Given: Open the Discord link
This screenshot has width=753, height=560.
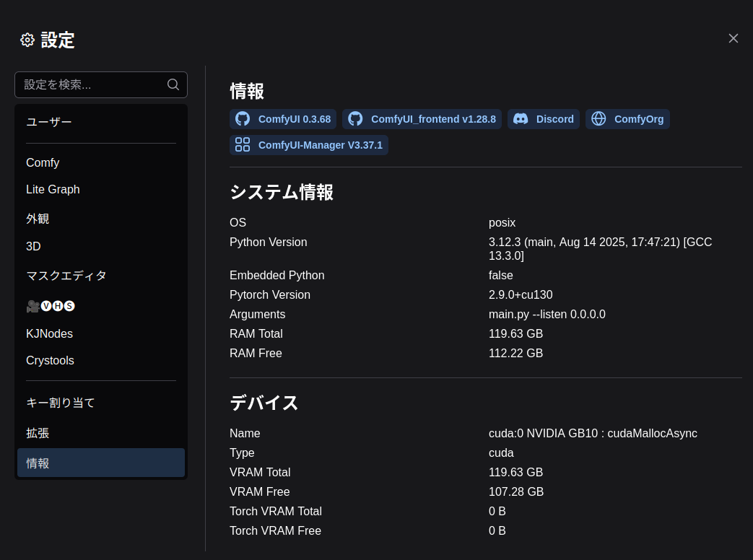Looking at the screenshot, I should click(x=554, y=118).
